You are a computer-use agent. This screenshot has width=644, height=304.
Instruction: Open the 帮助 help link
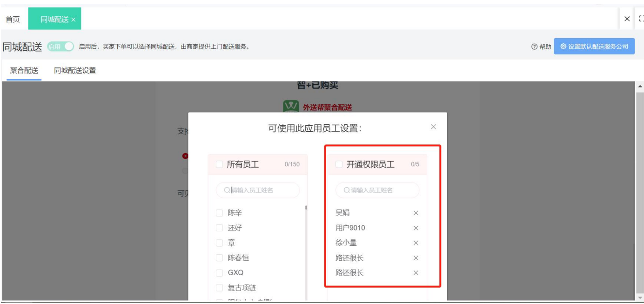pos(541,47)
